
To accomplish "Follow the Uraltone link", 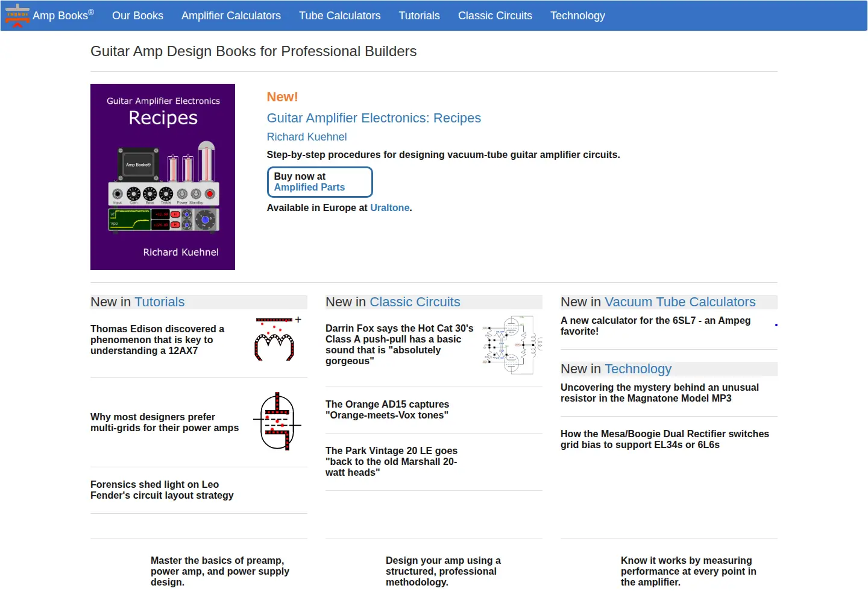I will click(390, 207).
